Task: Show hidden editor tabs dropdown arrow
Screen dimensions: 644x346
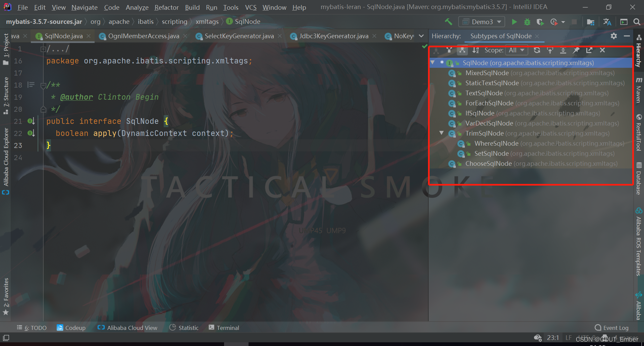Action: pyautogui.click(x=421, y=36)
